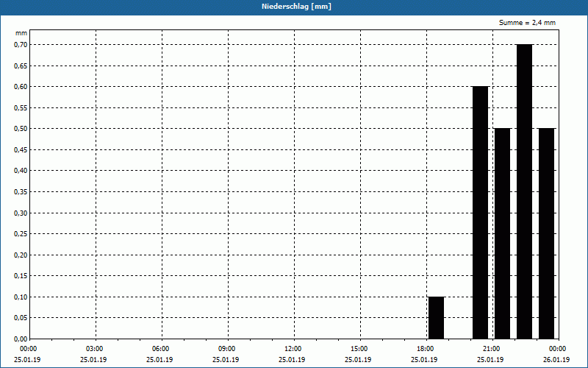Select the last 0,50 mm bar before midnight
The height and width of the screenshot is (368, 588).
tap(546, 233)
